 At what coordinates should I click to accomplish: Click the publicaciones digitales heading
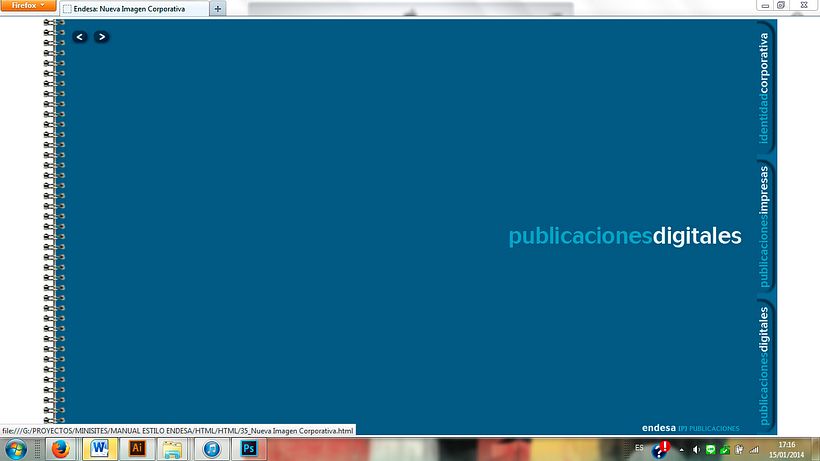click(x=625, y=236)
